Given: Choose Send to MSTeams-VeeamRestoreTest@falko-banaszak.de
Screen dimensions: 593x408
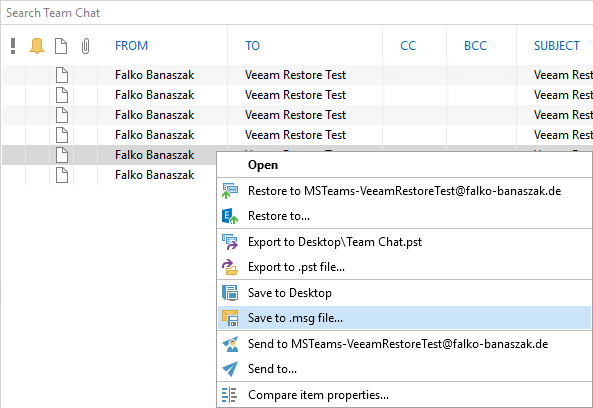Looking at the screenshot, I should pos(404,344).
